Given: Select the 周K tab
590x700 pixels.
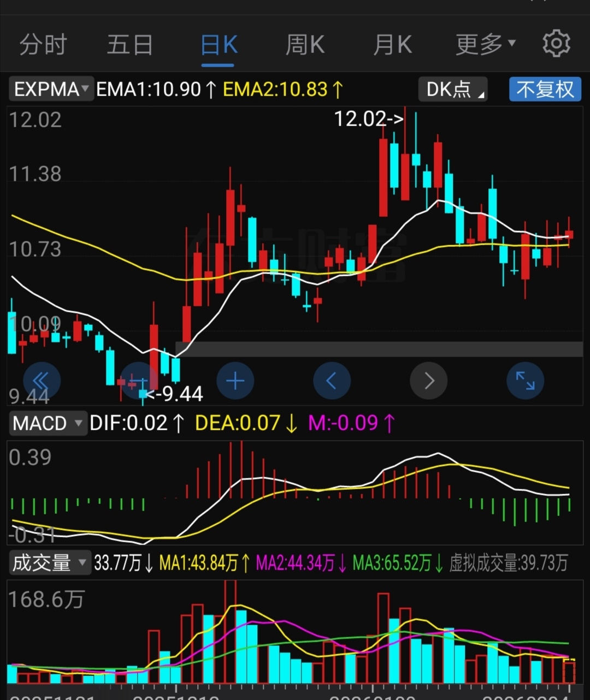Looking at the screenshot, I should (x=305, y=44).
